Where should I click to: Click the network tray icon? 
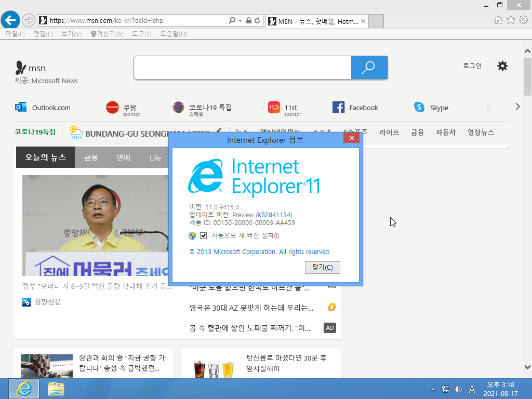[x=445, y=389]
